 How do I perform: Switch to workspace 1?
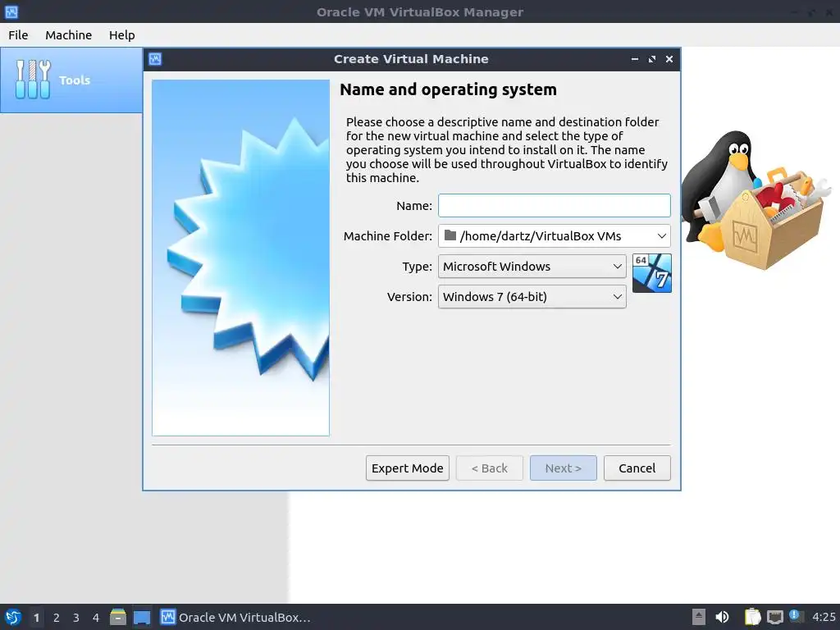36,617
